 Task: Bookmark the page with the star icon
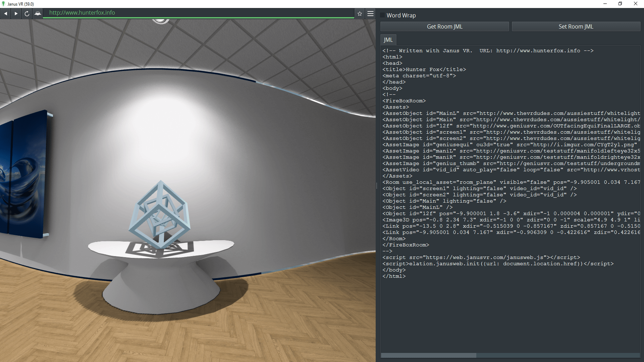pyautogui.click(x=359, y=13)
